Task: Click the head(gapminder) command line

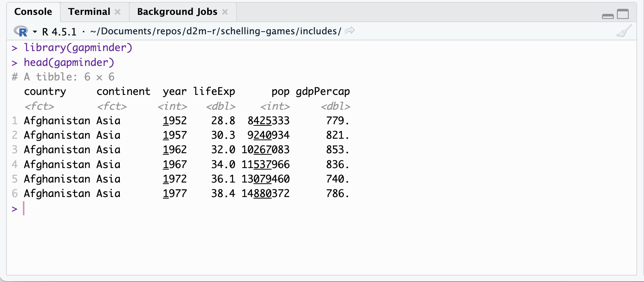Action: coord(69,62)
